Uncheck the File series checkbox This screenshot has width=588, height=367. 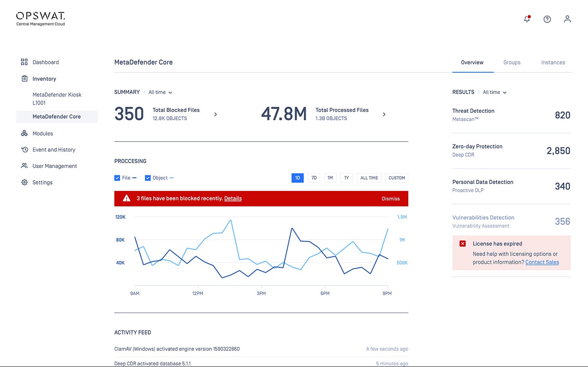point(117,178)
